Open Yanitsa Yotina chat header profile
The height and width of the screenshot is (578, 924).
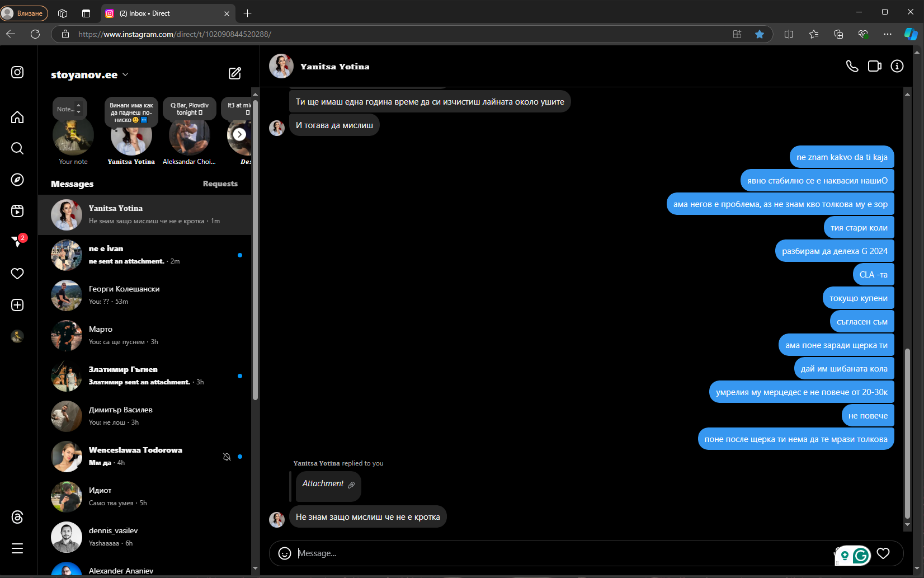319,67
